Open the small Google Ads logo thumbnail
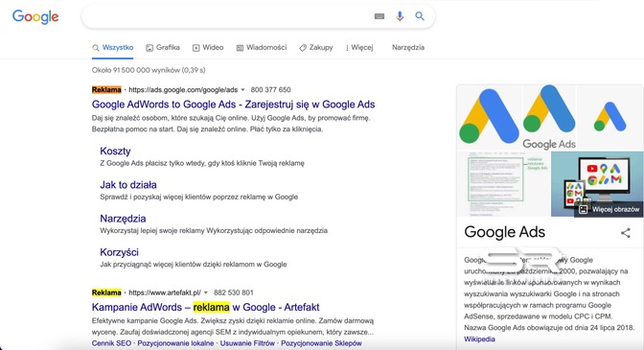644x350 pixels. click(609, 118)
